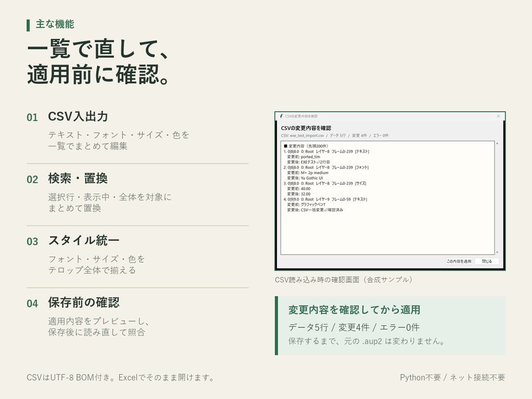Click scrollbar down arrow in change list
532x399 pixels.
[x=497, y=252]
